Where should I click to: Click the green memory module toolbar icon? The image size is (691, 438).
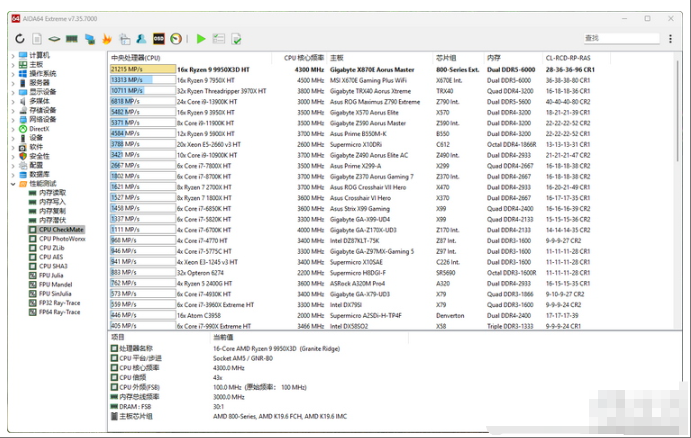[72, 39]
